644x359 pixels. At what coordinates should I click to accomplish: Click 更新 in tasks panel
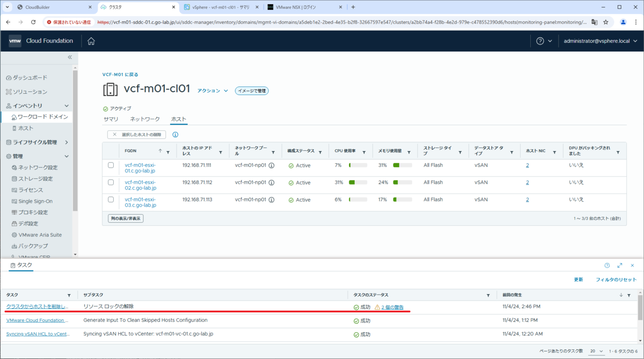click(x=579, y=280)
